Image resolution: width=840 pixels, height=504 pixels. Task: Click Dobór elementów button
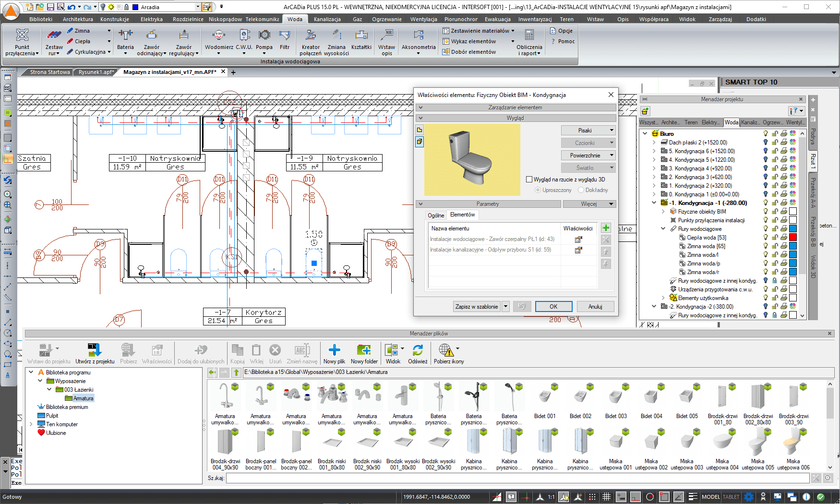tap(469, 52)
